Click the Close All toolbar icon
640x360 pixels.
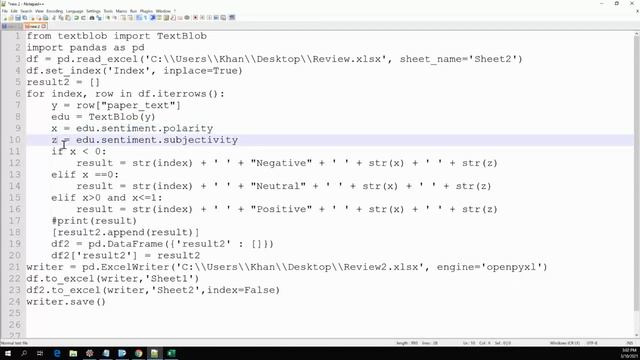39,18
